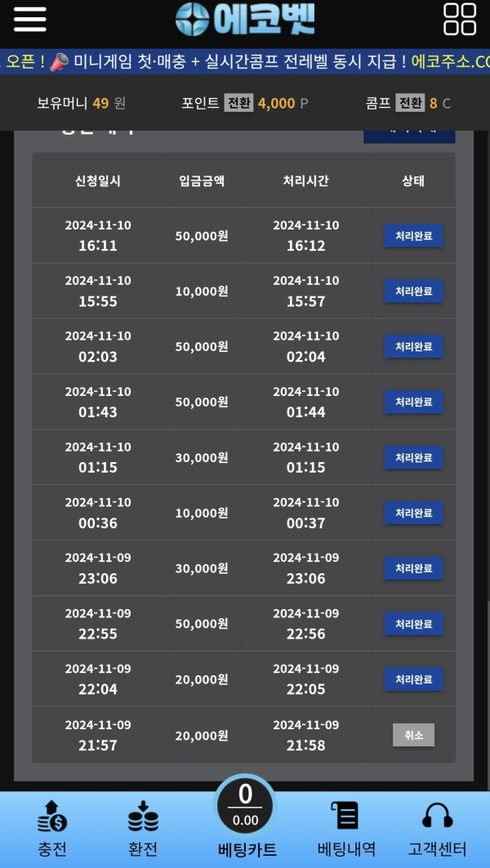Select the 신청일시 column header
The image size is (490, 868).
point(98,181)
